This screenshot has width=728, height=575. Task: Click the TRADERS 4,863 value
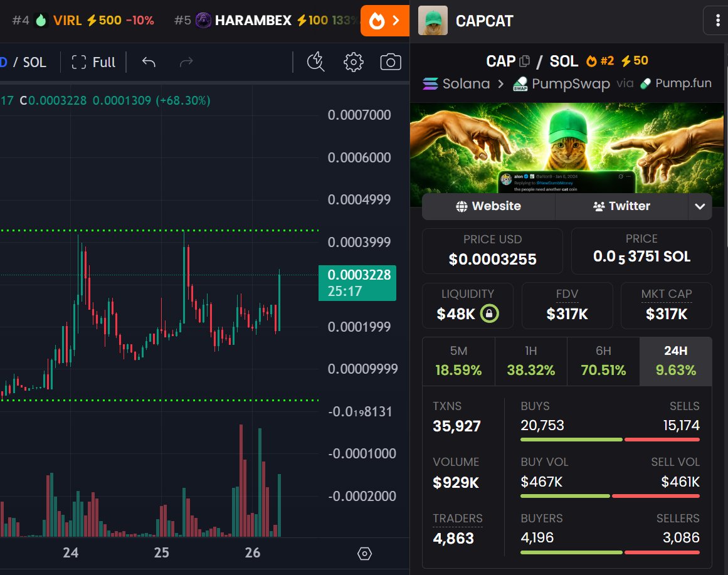point(453,538)
